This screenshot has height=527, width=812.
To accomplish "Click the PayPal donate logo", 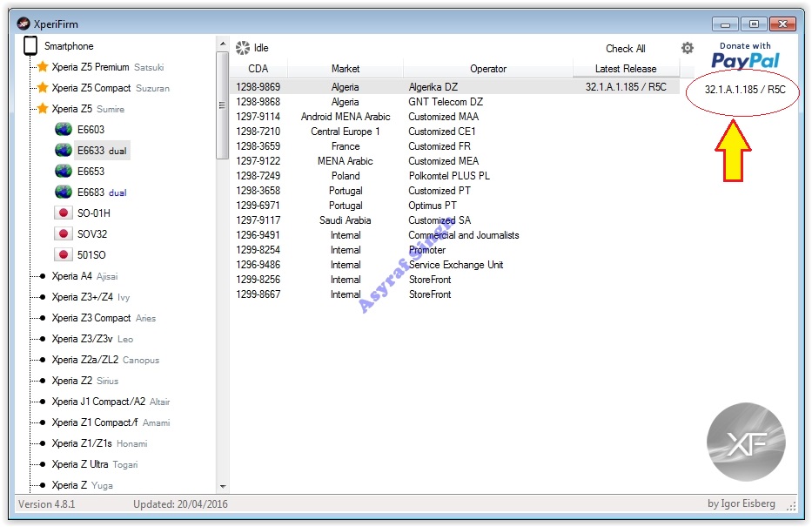I will point(745,56).
